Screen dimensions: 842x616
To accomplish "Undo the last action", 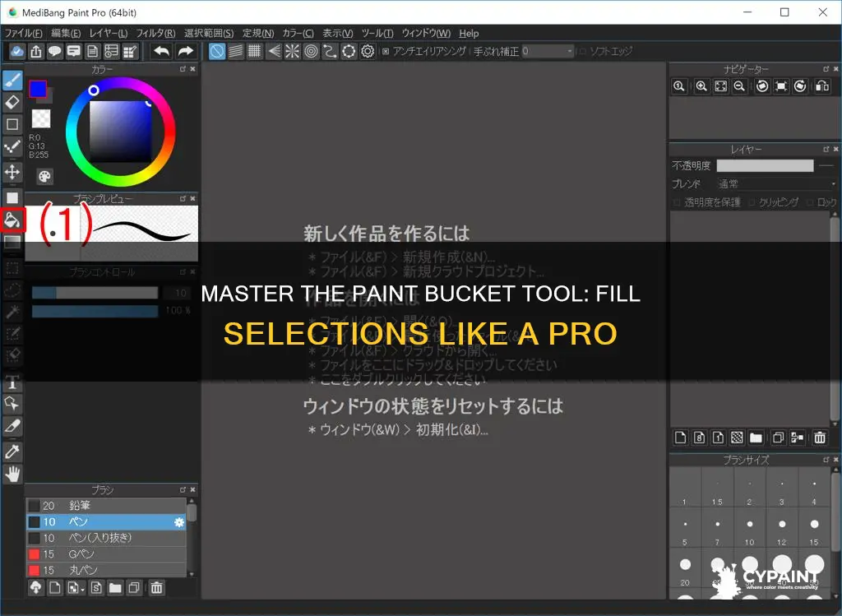I will point(162,52).
